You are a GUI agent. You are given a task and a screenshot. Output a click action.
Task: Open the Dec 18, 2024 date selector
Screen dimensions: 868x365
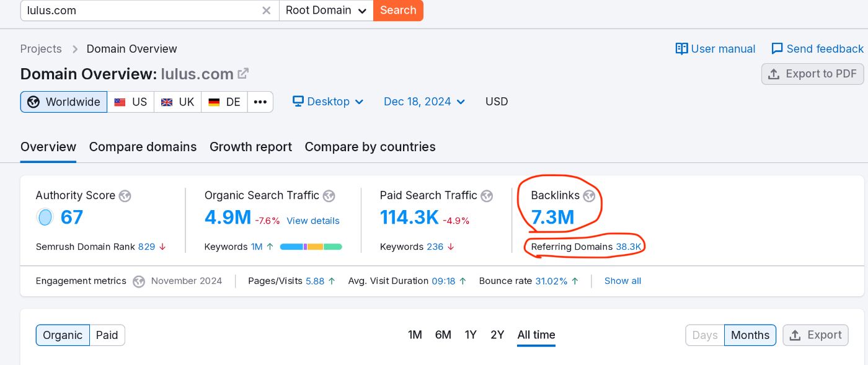tap(424, 102)
